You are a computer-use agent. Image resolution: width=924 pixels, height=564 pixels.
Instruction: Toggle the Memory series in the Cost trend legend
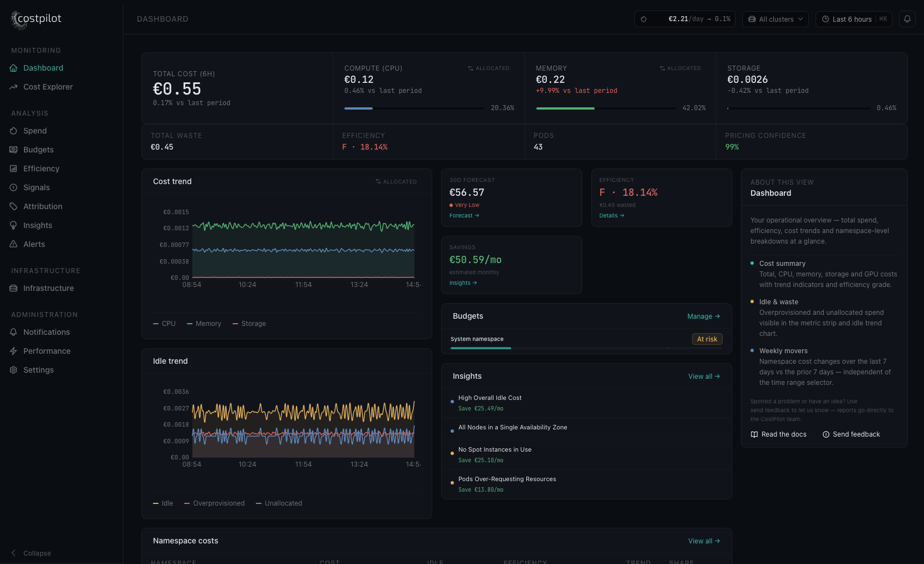point(204,323)
